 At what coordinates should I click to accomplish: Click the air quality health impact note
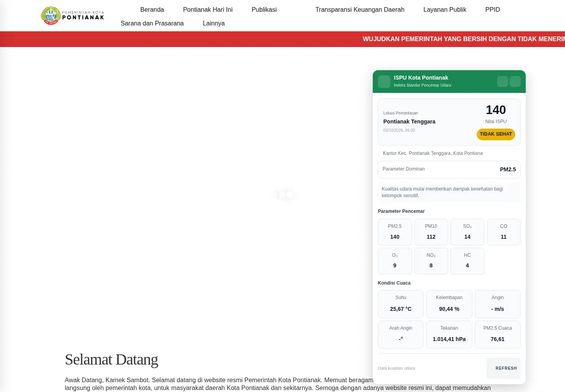449,192
